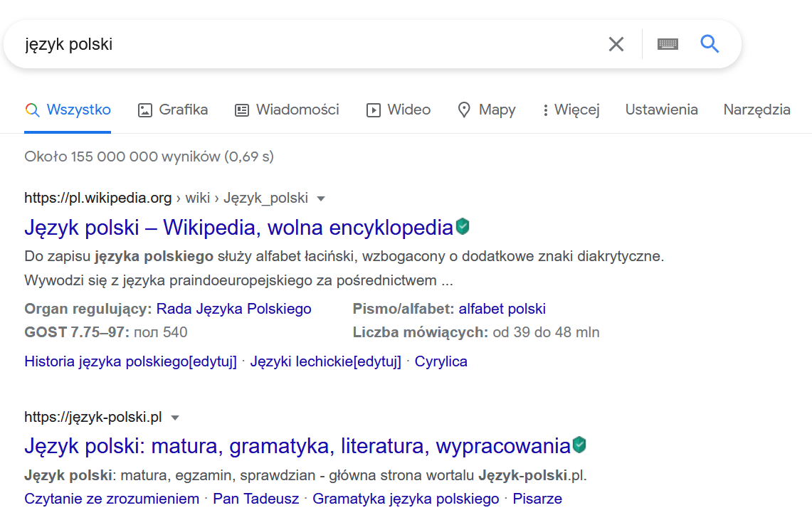Click the blue search magnifier icon
The width and height of the screenshot is (812, 530).
tap(709, 43)
